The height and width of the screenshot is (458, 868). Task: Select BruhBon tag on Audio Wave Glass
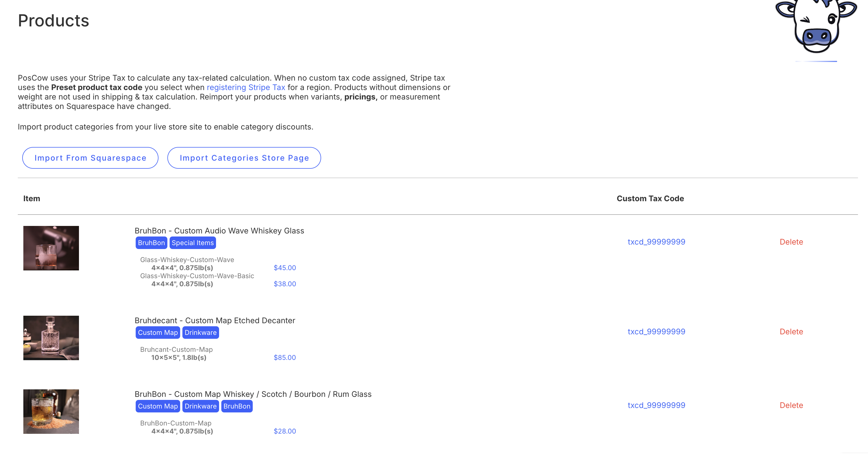[x=151, y=243]
